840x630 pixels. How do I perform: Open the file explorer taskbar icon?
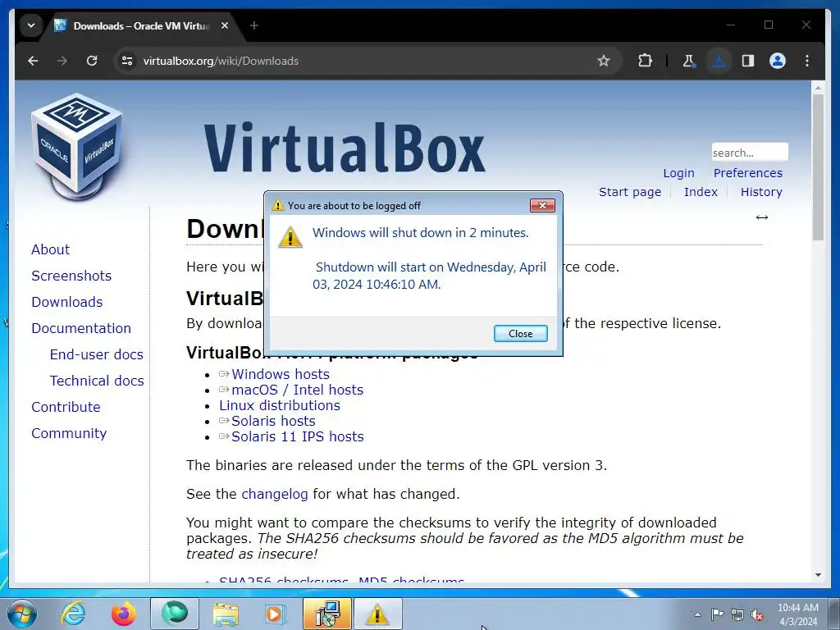tap(226, 614)
